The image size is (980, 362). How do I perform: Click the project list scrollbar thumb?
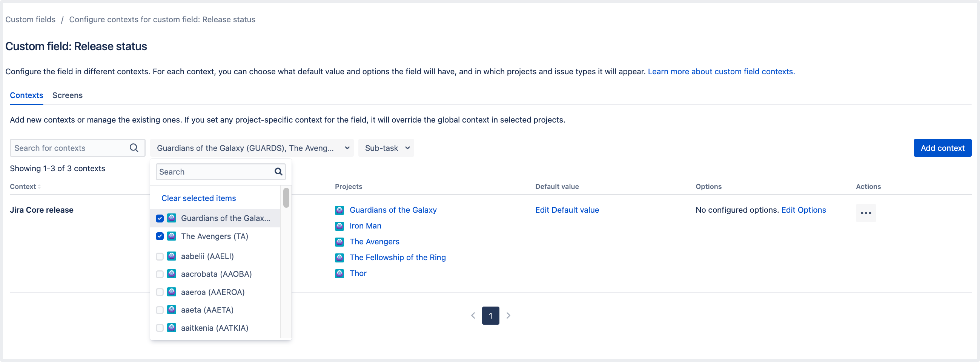click(286, 198)
